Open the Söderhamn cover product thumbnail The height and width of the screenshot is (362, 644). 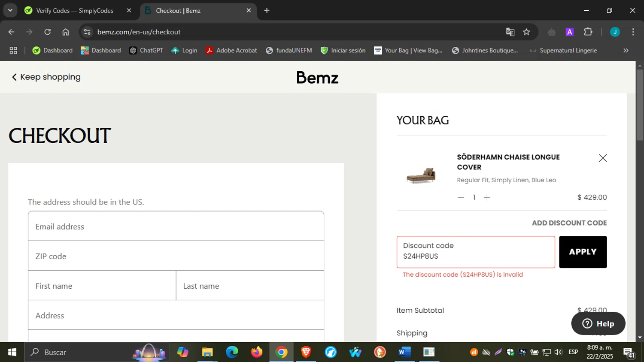coord(421,175)
